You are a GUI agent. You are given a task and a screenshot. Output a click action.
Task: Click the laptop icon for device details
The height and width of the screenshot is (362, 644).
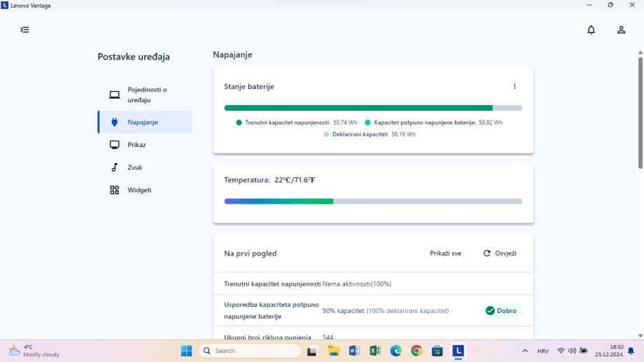(115, 95)
